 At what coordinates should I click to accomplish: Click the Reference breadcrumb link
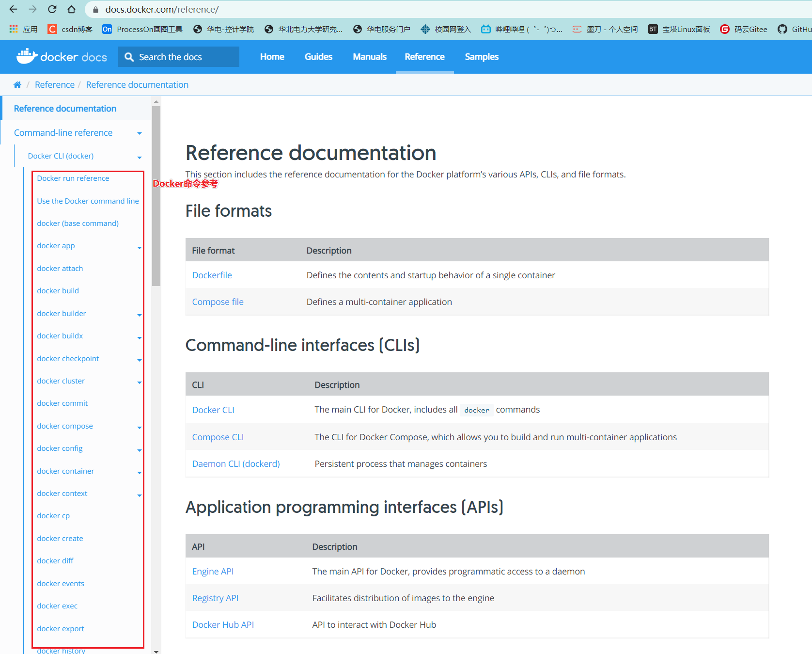click(55, 85)
